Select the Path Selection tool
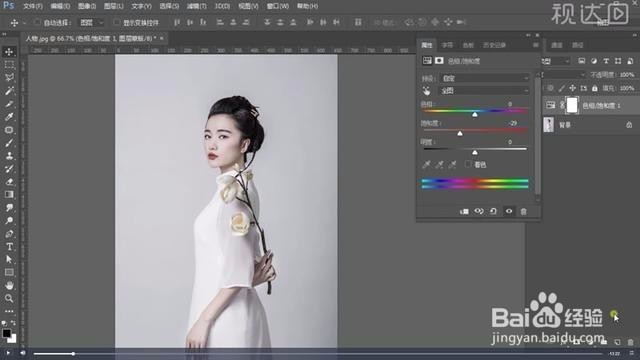 pyautogui.click(x=9, y=260)
